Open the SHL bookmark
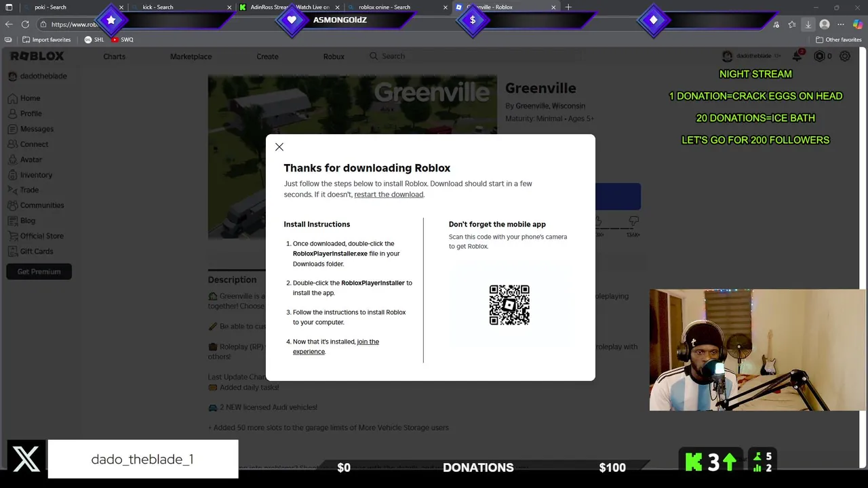The image size is (868, 488). pyautogui.click(x=94, y=39)
